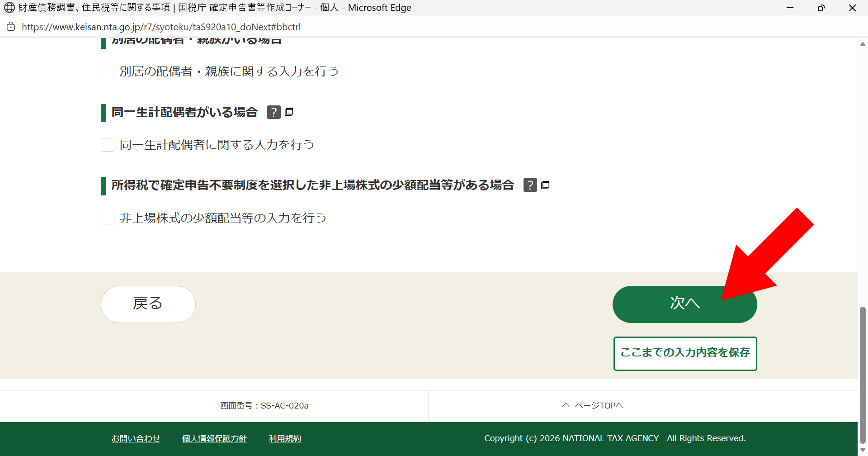Save progress with ここまでの入力内容を保存
This screenshot has height=456, width=868.
(685, 353)
